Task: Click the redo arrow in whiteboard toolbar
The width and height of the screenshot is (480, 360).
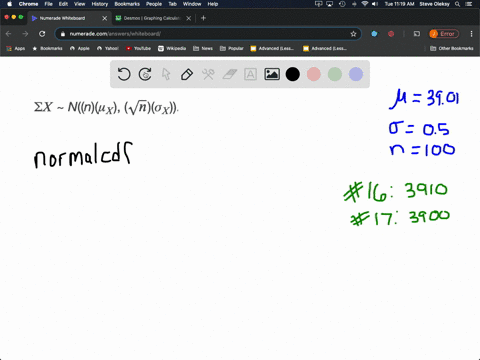Action: click(x=145, y=74)
